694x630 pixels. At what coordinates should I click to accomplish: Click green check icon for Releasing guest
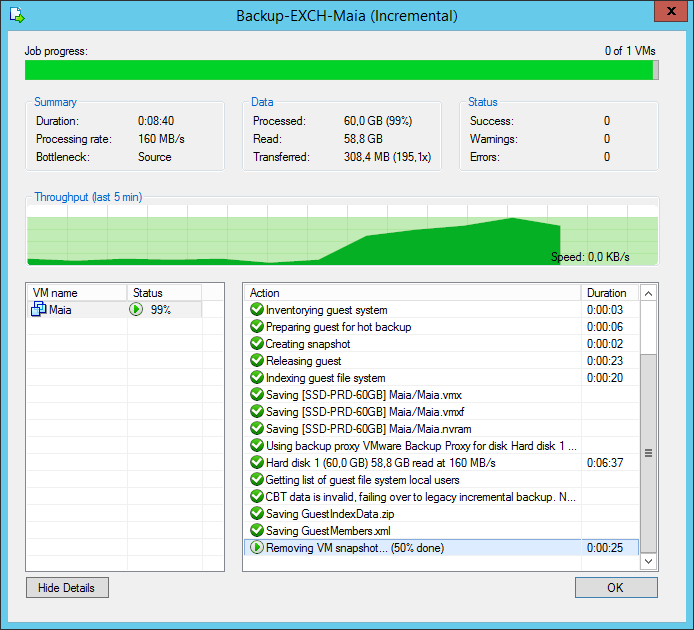[x=257, y=361]
